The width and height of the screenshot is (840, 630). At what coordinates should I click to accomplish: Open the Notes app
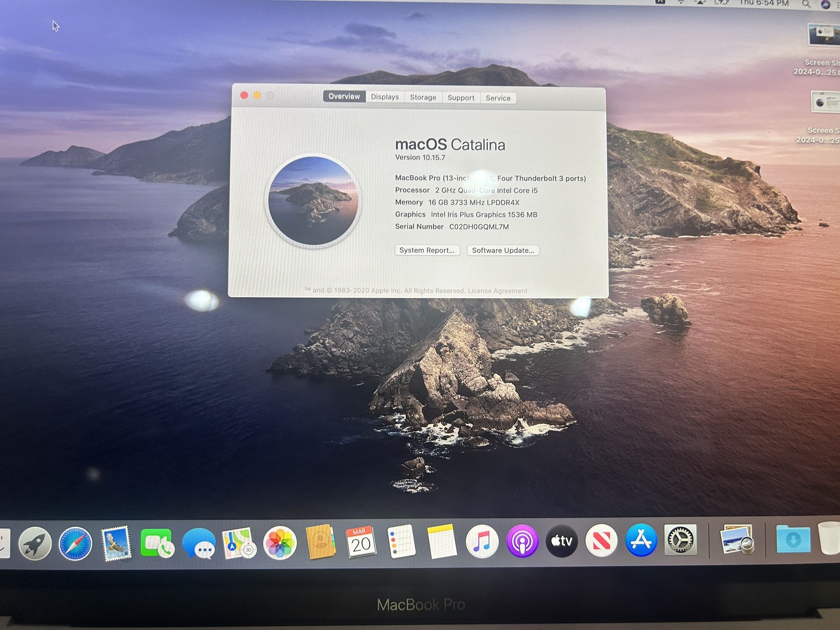tap(441, 542)
